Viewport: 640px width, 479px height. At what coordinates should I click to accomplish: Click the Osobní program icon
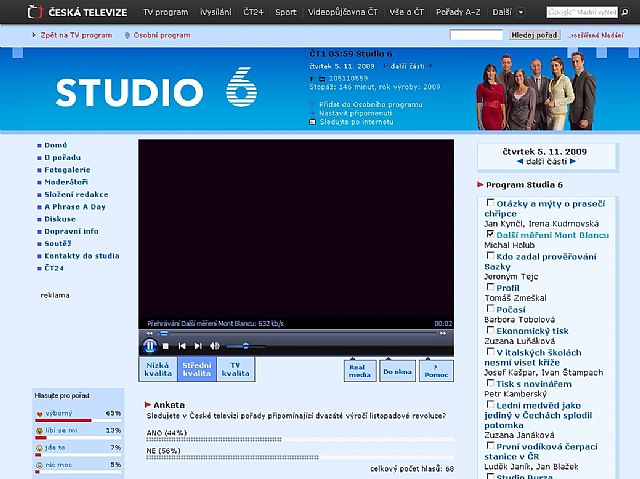pyautogui.click(x=127, y=35)
